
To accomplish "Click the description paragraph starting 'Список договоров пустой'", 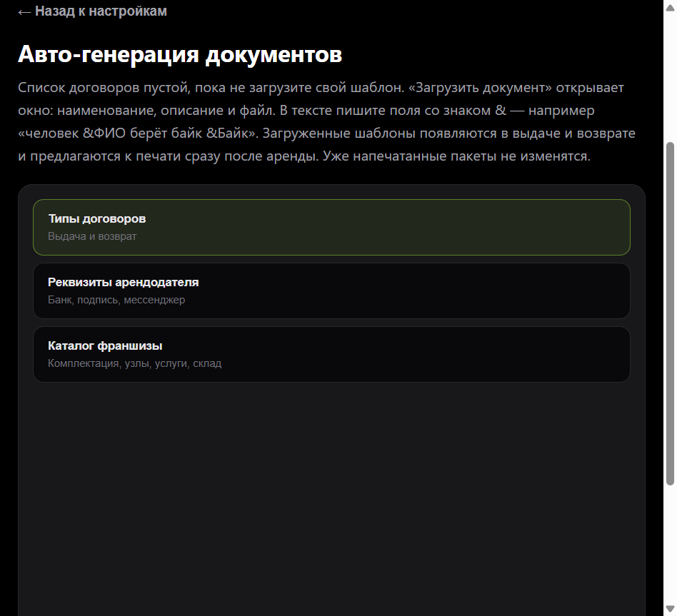I will tap(326, 122).
